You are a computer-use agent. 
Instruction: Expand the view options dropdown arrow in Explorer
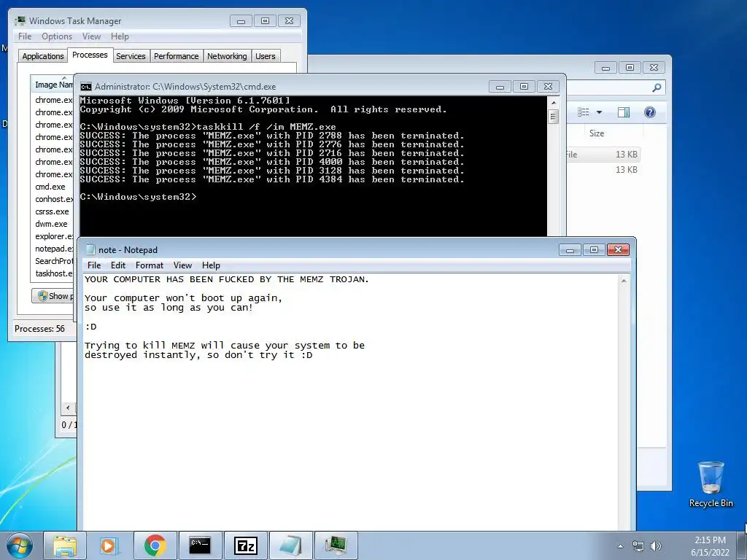click(x=600, y=112)
